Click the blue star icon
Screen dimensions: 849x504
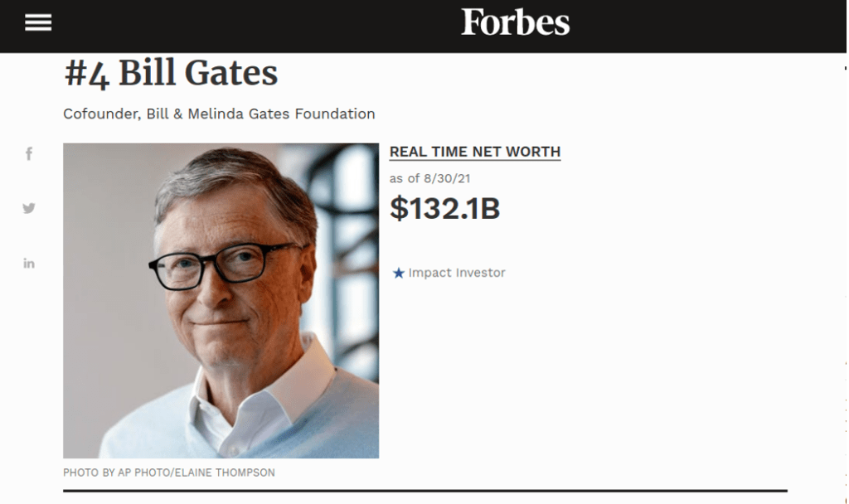coord(399,273)
